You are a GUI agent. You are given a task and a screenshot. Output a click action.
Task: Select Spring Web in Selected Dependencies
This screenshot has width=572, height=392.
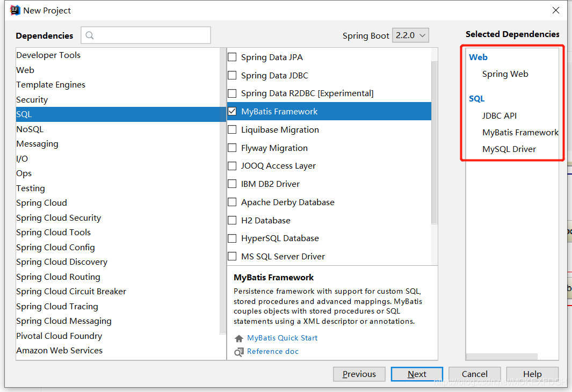coord(505,74)
